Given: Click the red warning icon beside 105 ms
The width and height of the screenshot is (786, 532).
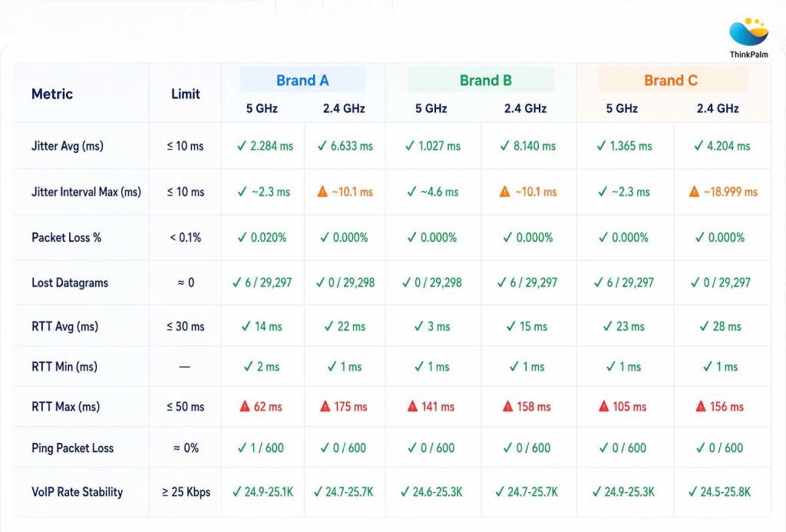Looking at the screenshot, I should 603,406.
